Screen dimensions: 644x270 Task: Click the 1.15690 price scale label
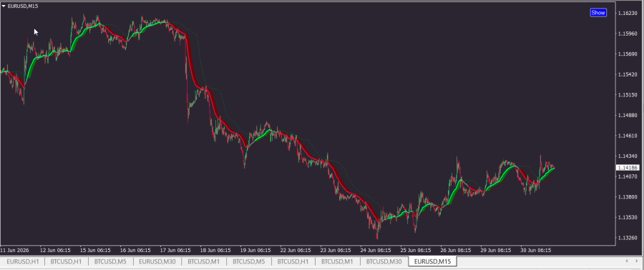[628, 54]
